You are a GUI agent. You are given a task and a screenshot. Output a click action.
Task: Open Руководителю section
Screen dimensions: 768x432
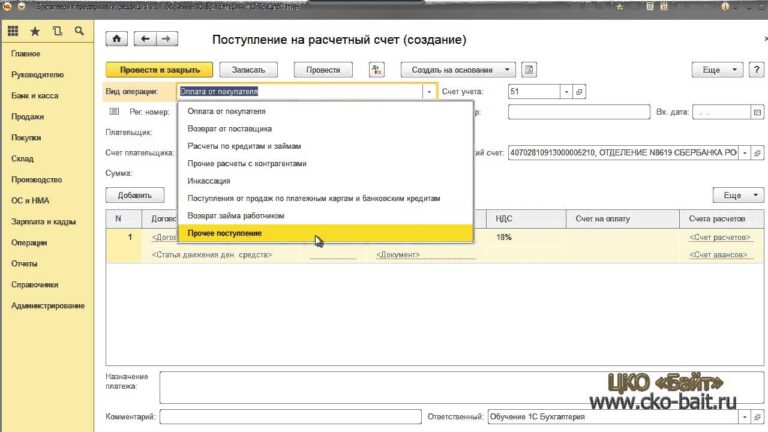tap(37, 74)
